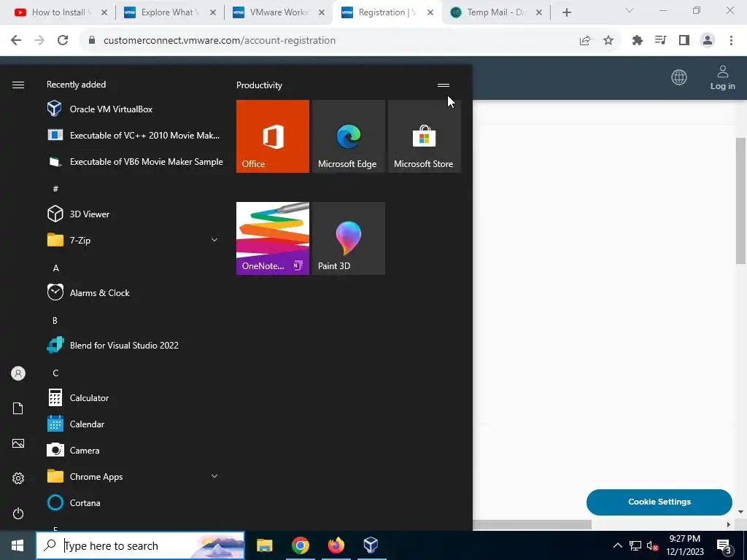Open Oracle VM VirtualBox from Start list

coord(134,109)
